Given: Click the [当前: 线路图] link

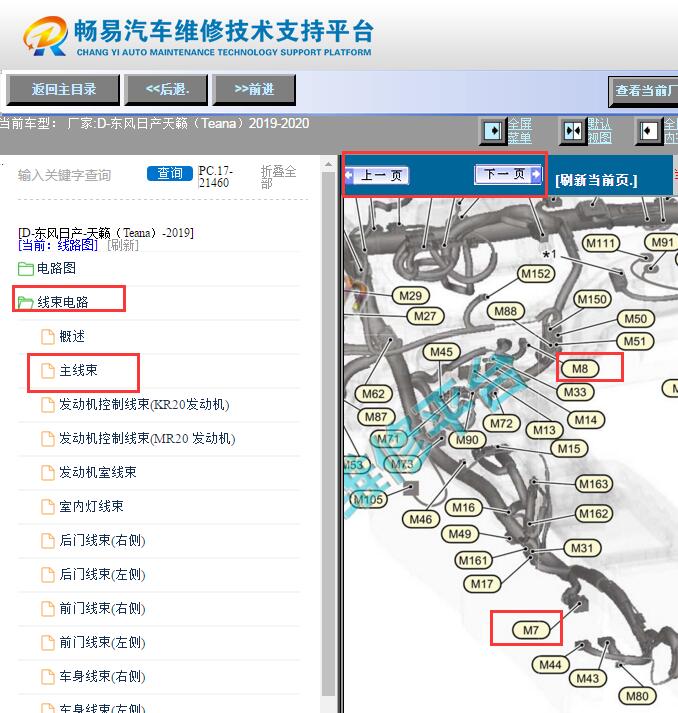Looking at the screenshot, I should pyautogui.click(x=58, y=245).
